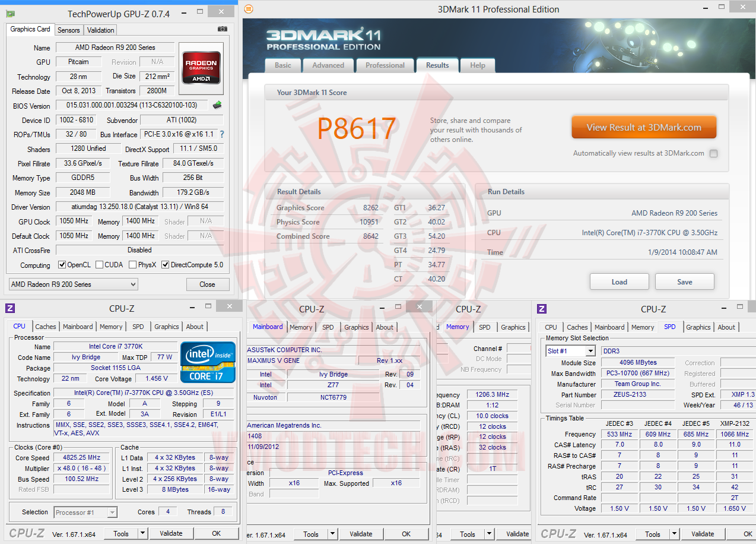Click the Multiplier x 48.0 ( 16 - 48 ) field
Screen dimensions: 756x544
[82, 468]
